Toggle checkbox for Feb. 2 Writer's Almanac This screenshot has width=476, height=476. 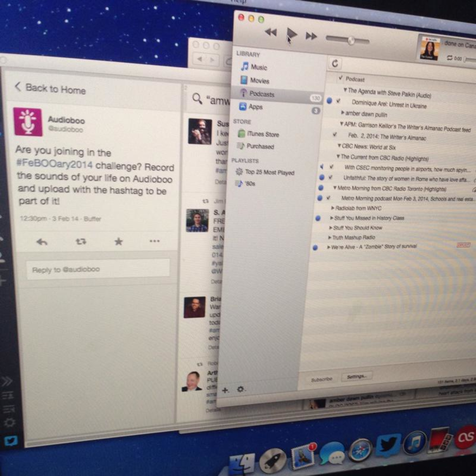[x=335, y=135]
